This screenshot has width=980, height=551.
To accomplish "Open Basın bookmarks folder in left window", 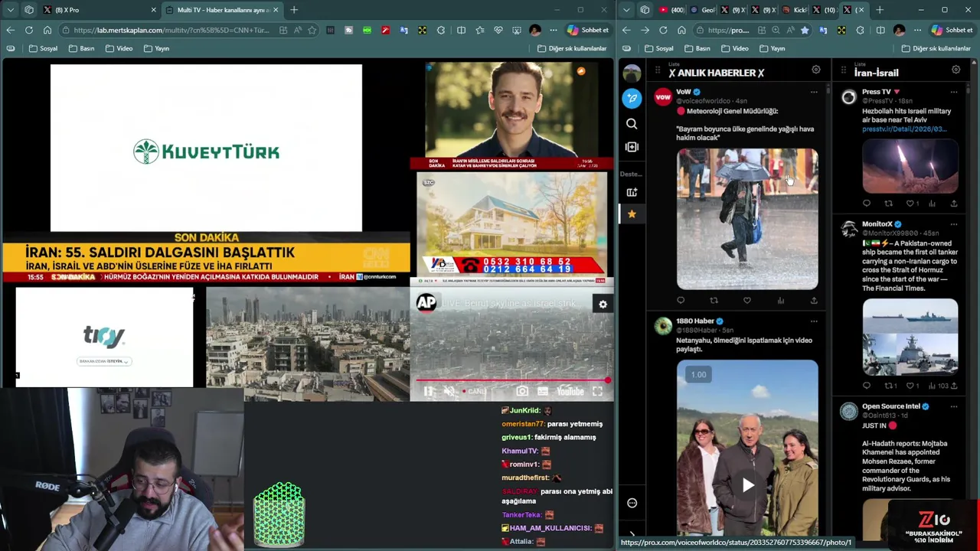I will click(82, 48).
